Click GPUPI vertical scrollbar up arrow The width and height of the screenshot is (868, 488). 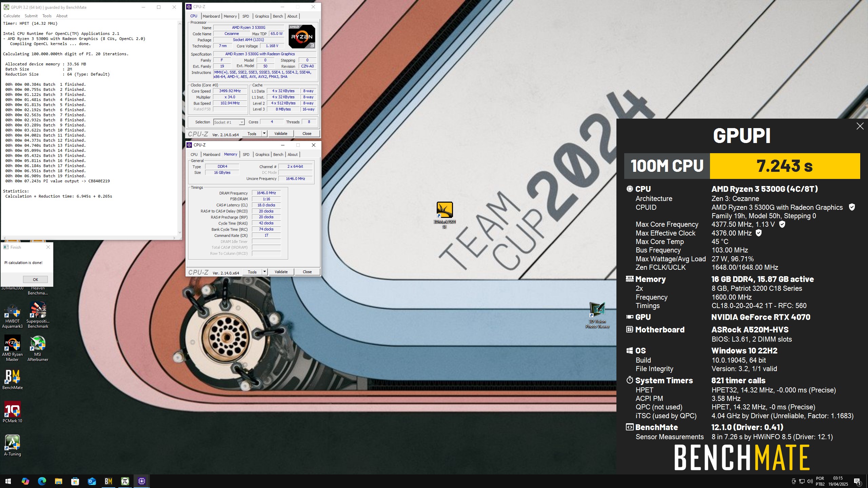click(x=180, y=23)
